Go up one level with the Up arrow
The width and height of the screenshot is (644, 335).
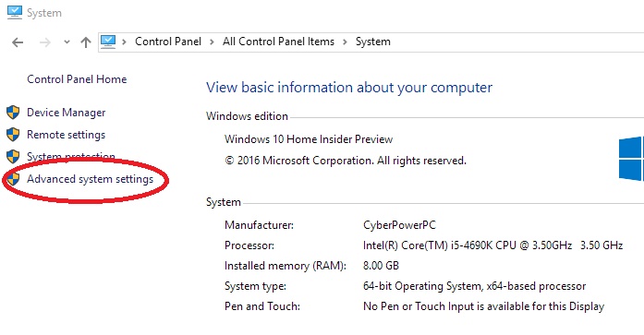[x=86, y=42]
